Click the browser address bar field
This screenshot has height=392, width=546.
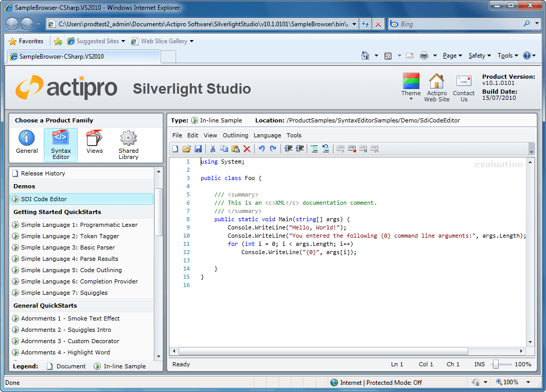[203, 24]
